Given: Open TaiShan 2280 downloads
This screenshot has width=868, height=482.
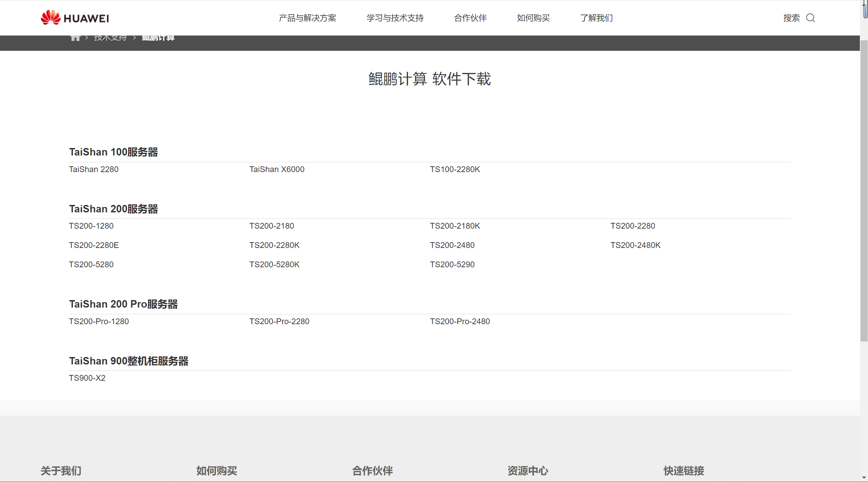Looking at the screenshot, I should pos(94,169).
